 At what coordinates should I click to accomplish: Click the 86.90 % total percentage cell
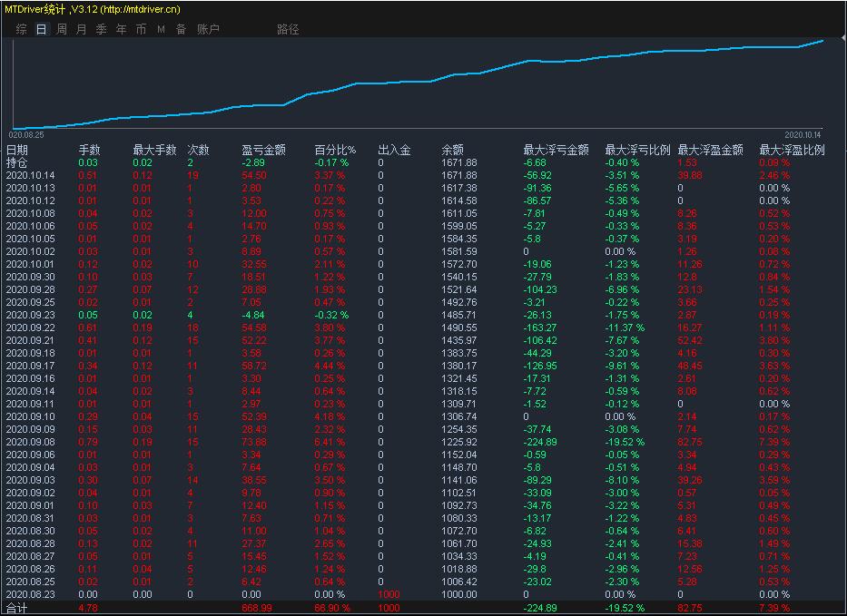[x=332, y=608]
